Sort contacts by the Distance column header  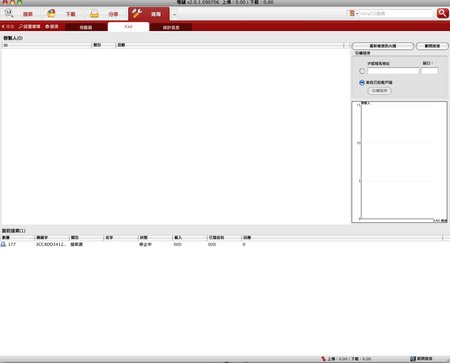pos(229,45)
